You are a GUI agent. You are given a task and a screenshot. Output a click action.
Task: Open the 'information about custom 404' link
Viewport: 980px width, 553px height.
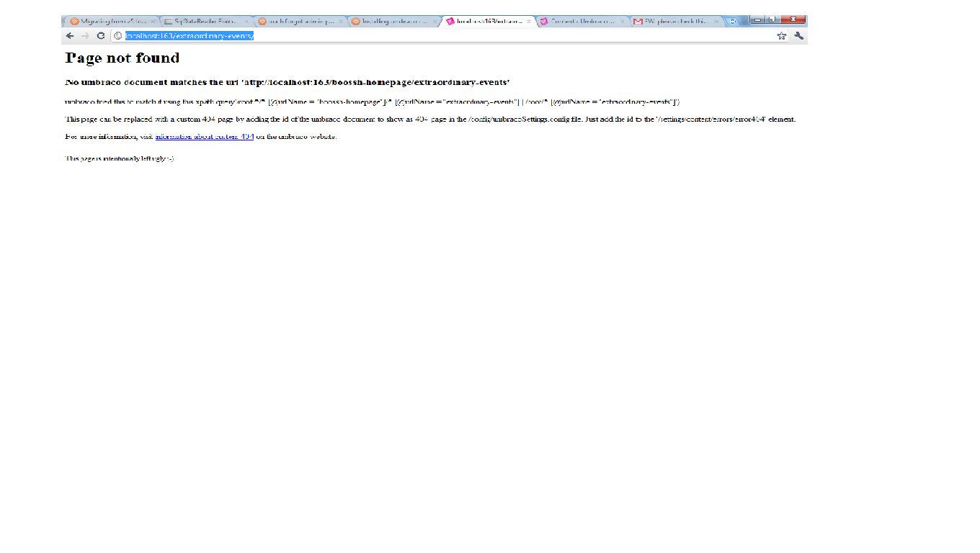point(204,136)
